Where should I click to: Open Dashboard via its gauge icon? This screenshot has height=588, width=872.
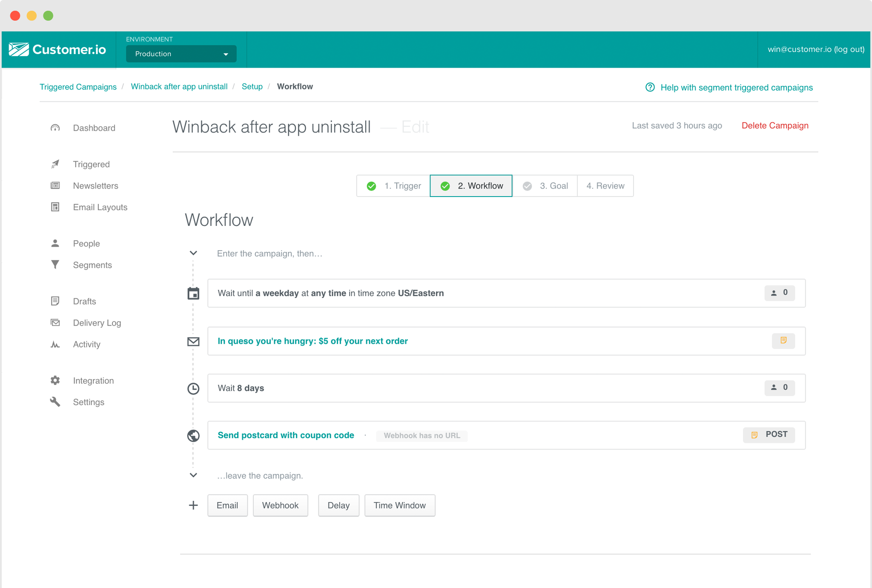tap(55, 128)
